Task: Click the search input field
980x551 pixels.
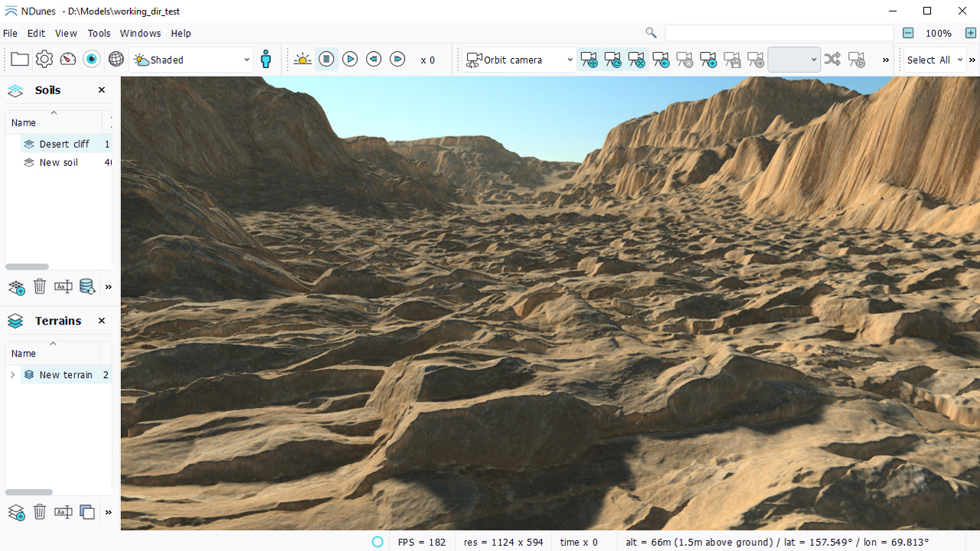Action: pos(779,33)
